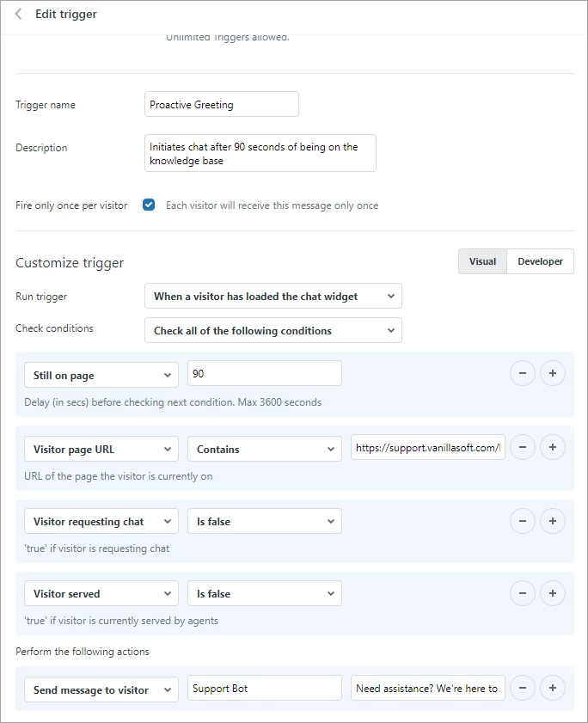Screen dimensions: 588x723
Task: Add condition after Visitor page URL row
Action: coord(552,448)
